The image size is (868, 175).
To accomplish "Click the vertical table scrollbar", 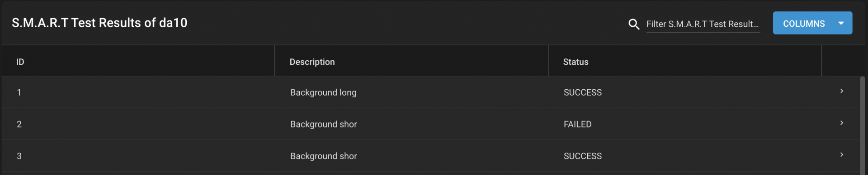I will [862, 125].
